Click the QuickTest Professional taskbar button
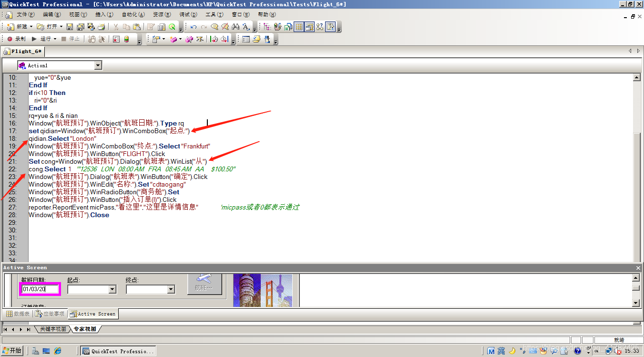This screenshot has height=357, width=644. (118, 351)
